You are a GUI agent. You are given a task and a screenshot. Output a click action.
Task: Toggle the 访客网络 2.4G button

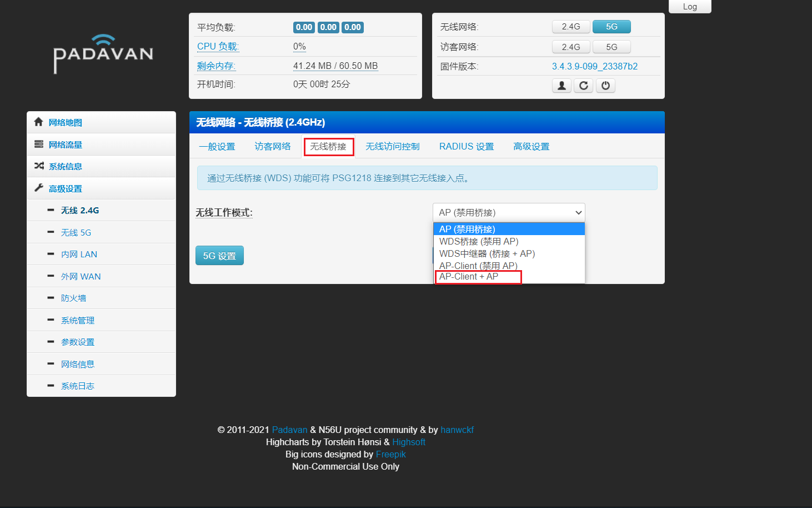571,47
